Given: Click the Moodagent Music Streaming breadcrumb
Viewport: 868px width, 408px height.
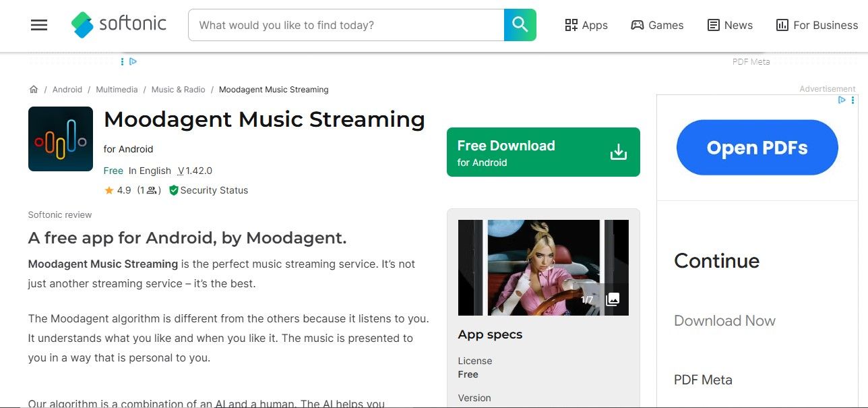Looking at the screenshot, I should tap(274, 90).
